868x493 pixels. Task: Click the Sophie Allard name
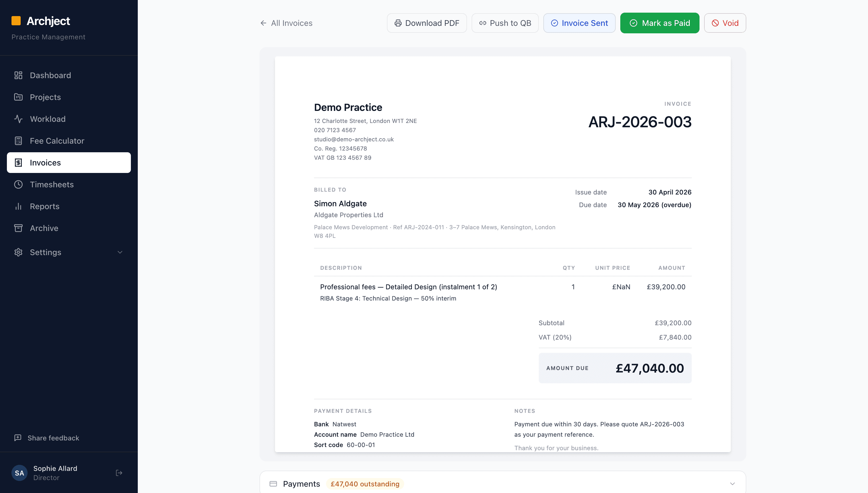tap(55, 468)
